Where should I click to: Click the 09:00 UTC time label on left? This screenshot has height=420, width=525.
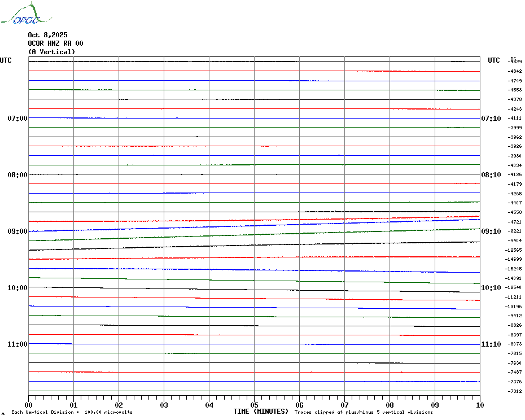(x=17, y=231)
